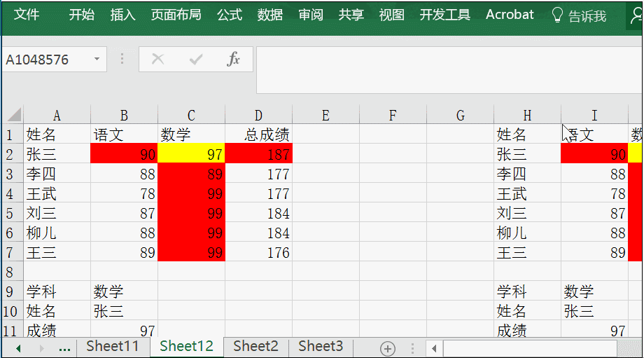This screenshot has height=358, width=644.
Task: Select column G header
Action: pyautogui.click(x=460, y=115)
